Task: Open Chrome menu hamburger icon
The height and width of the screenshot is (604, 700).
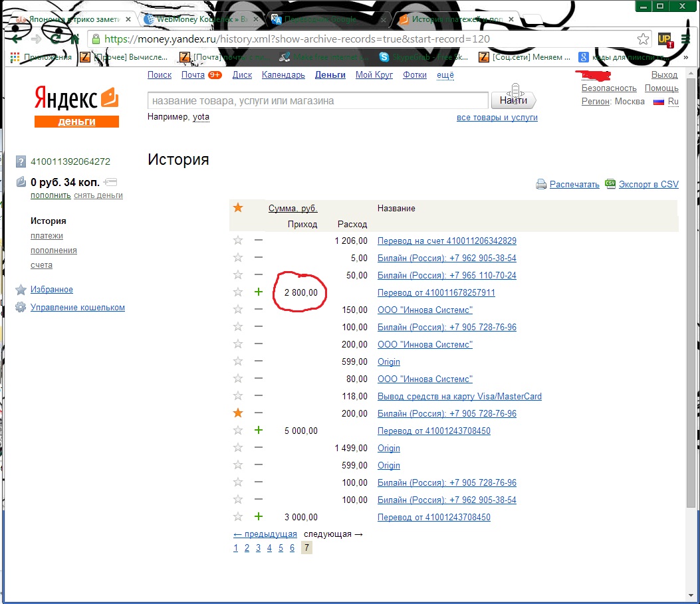Action: click(686, 39)
